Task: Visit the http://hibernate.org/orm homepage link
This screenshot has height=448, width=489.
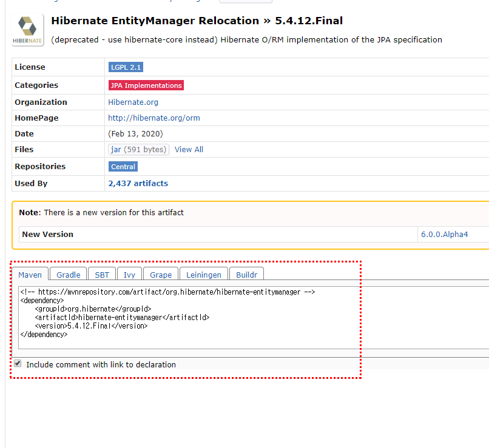Action: coord(154,118)
